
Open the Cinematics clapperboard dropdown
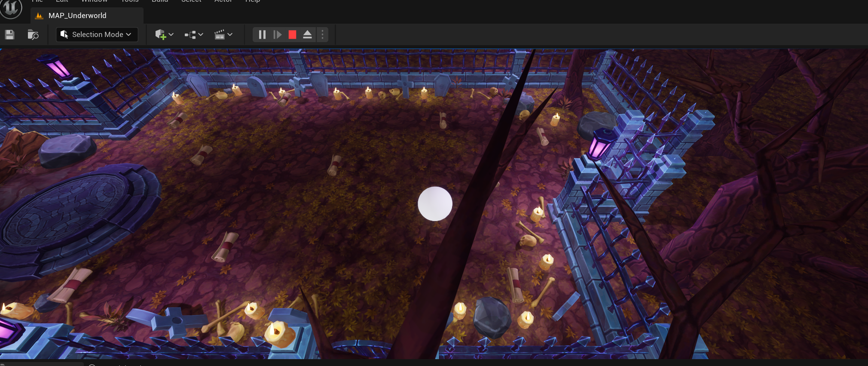tap(223, 34)
